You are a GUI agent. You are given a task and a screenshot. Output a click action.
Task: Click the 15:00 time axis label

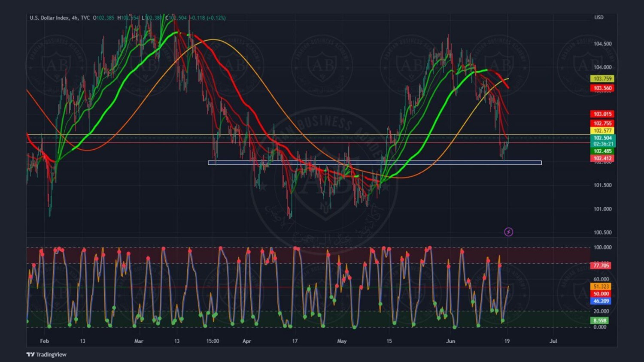213,341
